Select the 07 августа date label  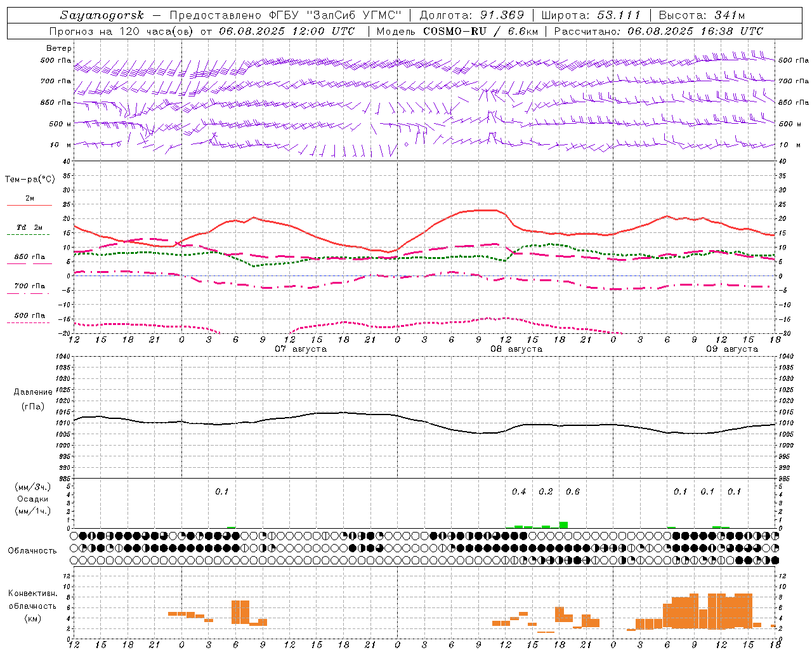(x=301, y=349)
